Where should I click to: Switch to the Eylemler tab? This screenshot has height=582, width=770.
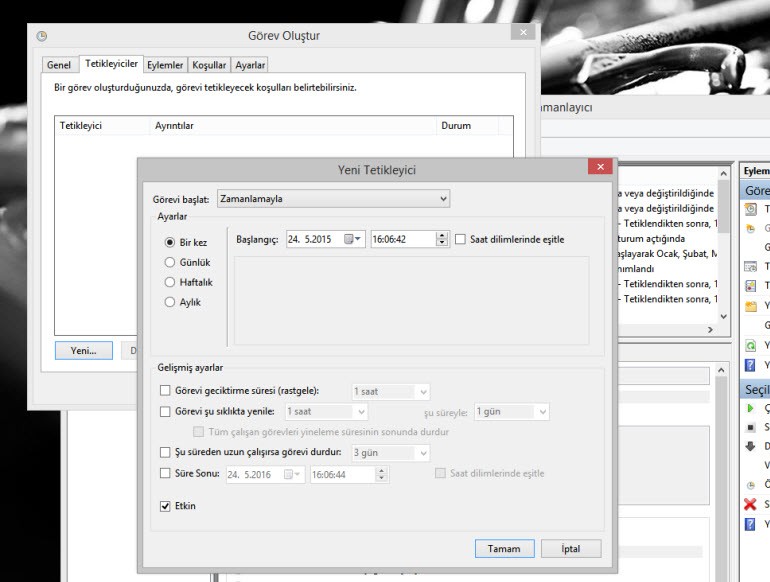tap(165, 65)
